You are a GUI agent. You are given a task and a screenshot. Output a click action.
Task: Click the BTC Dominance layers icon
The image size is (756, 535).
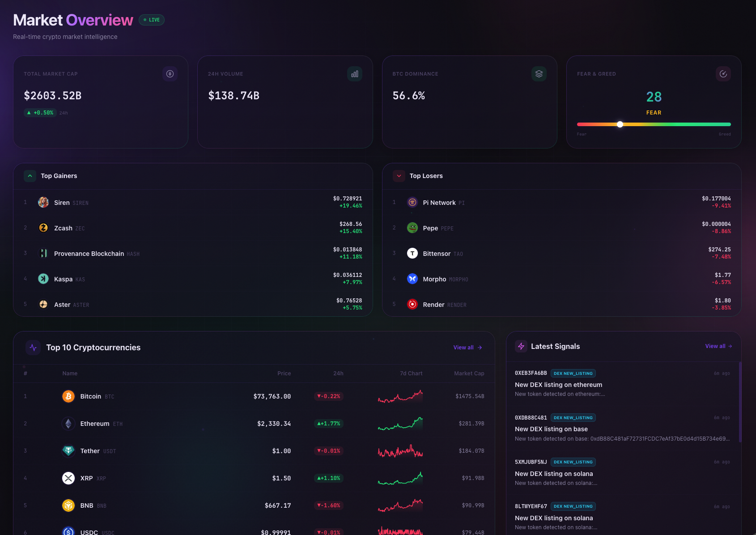coord(539,74)
